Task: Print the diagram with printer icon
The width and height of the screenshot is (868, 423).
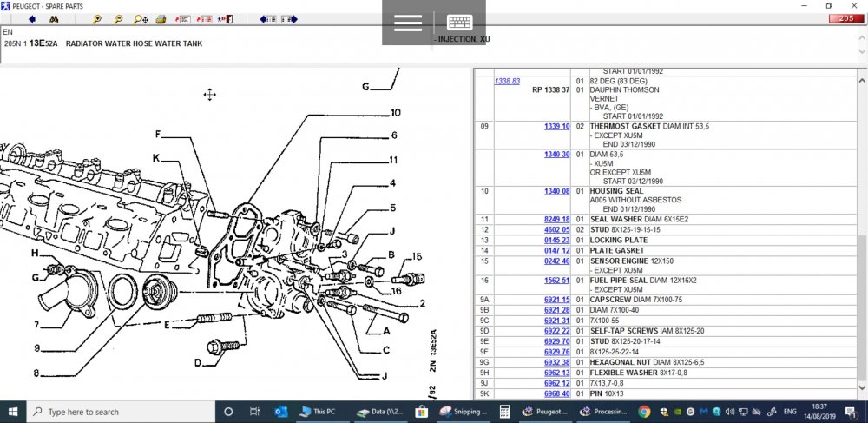Action: 161,19
